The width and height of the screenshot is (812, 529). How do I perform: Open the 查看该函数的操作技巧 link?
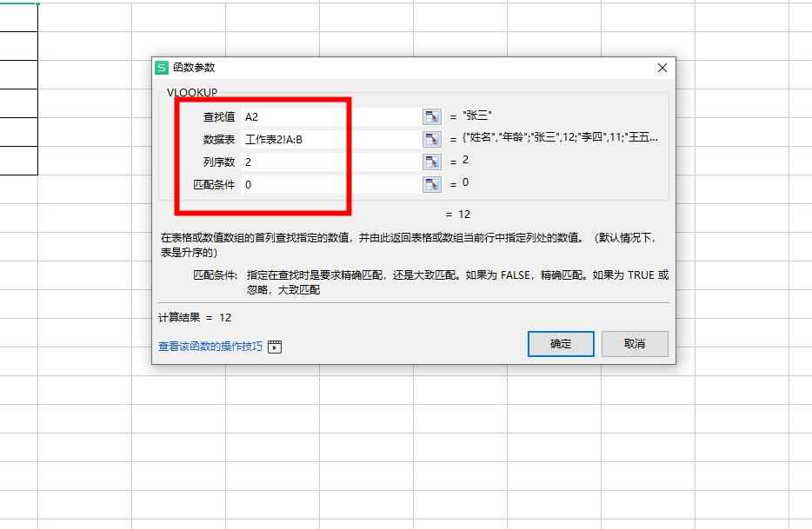point(207,346)
